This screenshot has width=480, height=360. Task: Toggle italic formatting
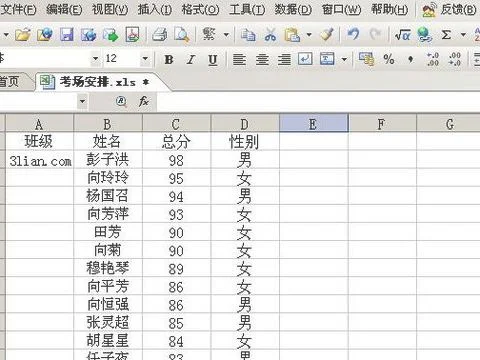[x=191, y=59]
